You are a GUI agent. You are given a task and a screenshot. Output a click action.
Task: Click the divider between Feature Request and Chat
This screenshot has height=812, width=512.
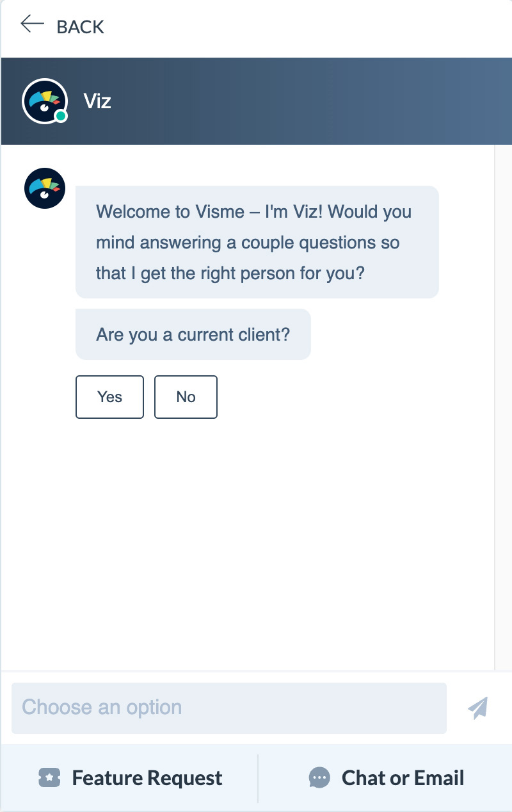[257, 777]
